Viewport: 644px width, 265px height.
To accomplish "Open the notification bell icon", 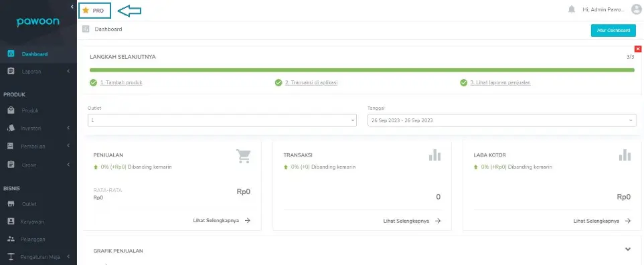I will pyautogui.click(x=571, y=9).
